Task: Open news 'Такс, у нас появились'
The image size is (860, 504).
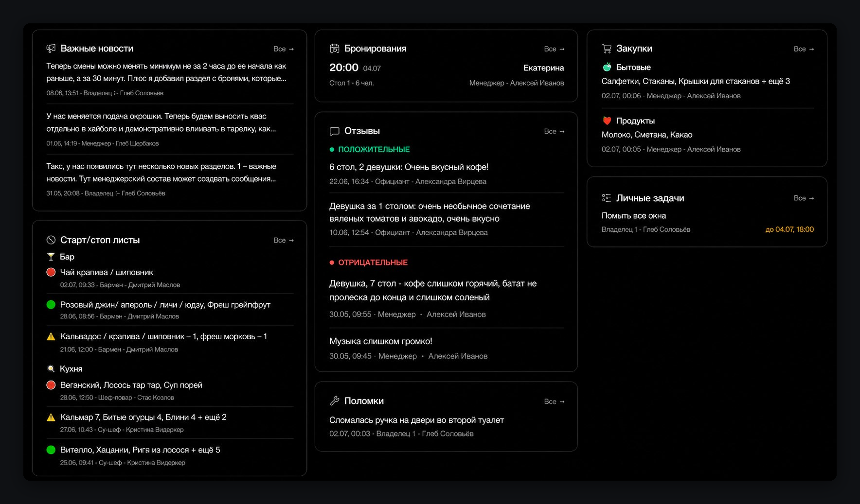Action: [x=170, y=179]
